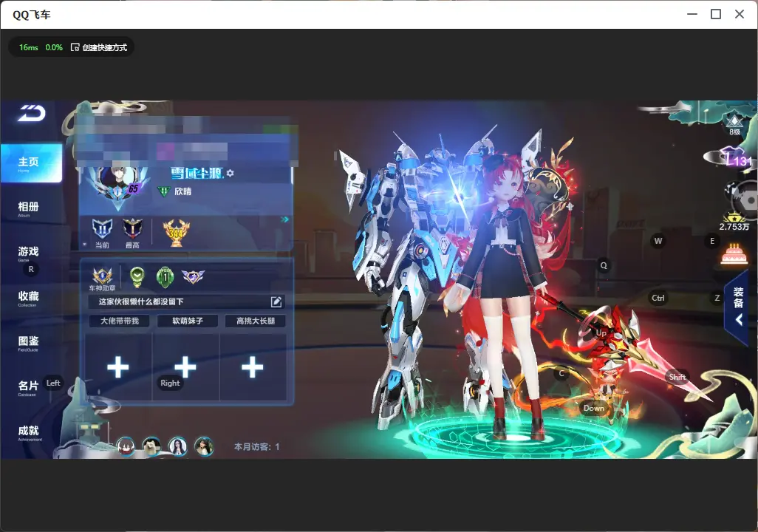The height and width of the screenshot is (532, 758).
Task: Click the birthday cake icon
Action: (x=734, y=254)
